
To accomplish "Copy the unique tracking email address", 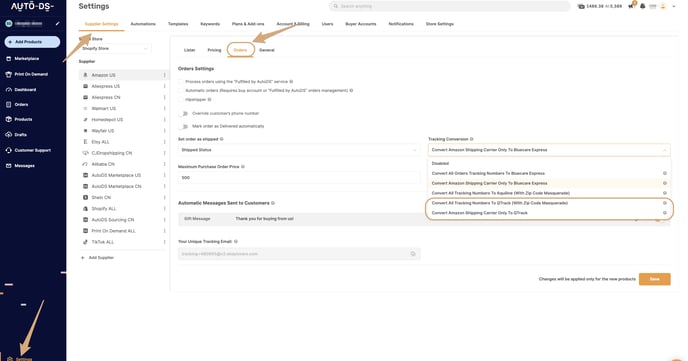I will pyautogui.click(x=413, y=254).
